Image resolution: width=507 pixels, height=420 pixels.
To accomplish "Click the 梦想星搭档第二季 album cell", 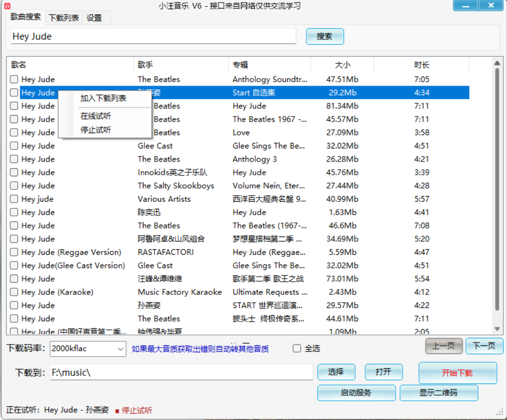I will [x=267, y=239].
